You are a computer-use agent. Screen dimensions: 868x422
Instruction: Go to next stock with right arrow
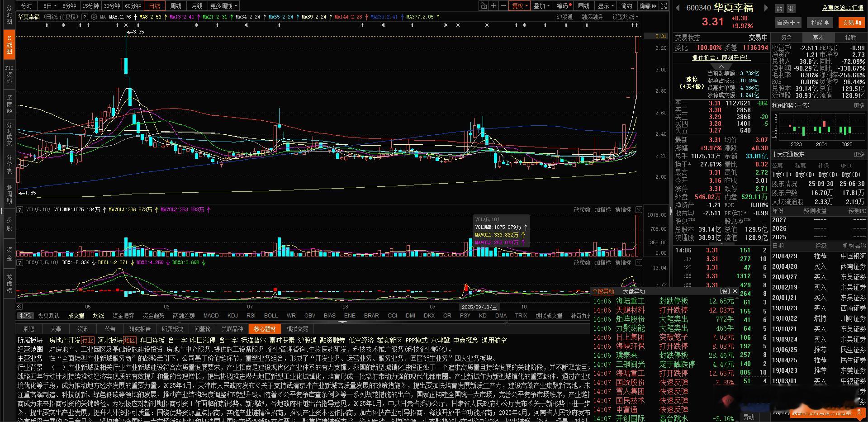coord(766,8)
